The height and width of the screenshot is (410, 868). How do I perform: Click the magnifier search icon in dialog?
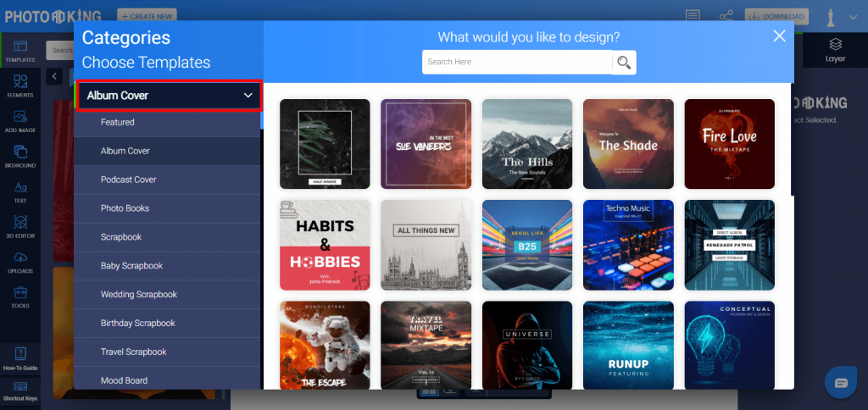[624, 63]
